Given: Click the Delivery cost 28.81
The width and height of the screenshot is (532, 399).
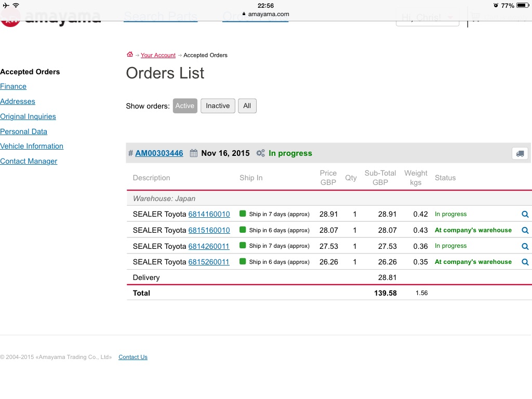Looking at the screenshot, I should pyautogui.click(x=388, y=277).
